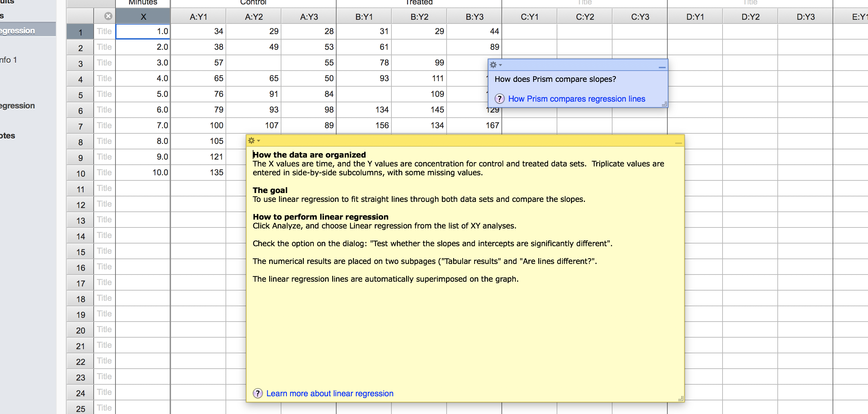Select row 1 header
Image resolution: width=868 pixels, height=414 pixels.
(80, 32)
